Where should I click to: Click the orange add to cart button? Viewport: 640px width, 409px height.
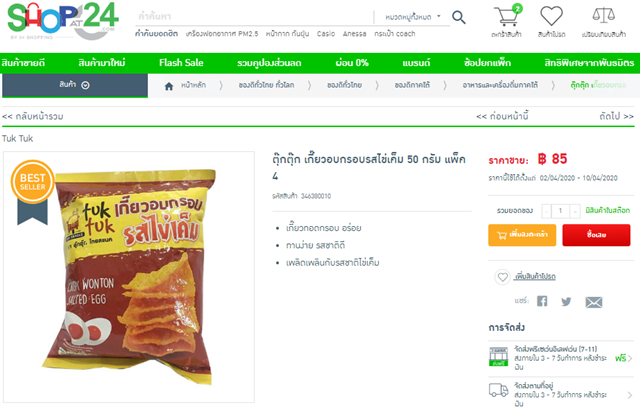coord(522,235)
